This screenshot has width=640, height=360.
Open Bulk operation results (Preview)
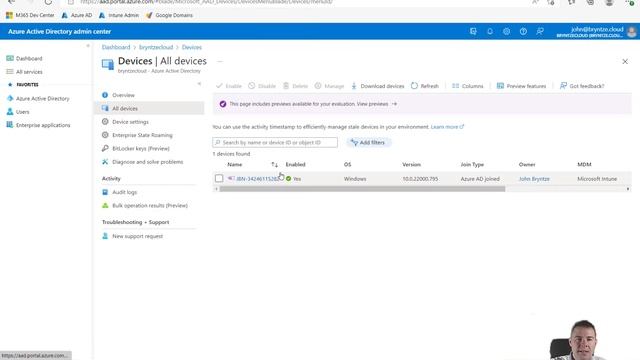click(x=150, y=206)
